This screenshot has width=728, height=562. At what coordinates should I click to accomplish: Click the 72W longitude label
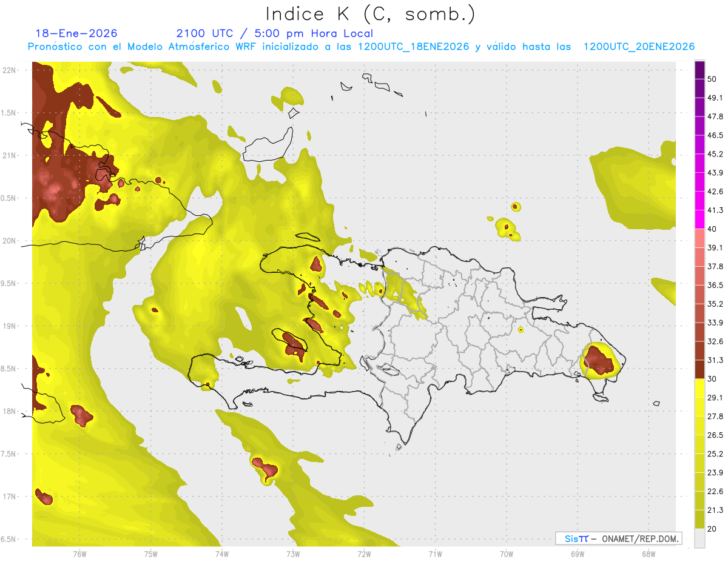pyautogui.click(x=364, y=554)
